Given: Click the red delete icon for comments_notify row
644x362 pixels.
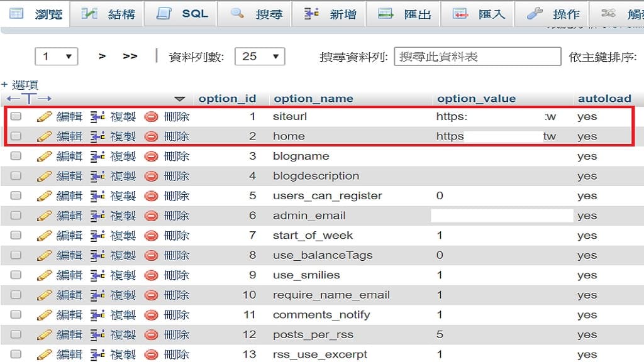Looking at the screenshot, I should click(151, 315).
